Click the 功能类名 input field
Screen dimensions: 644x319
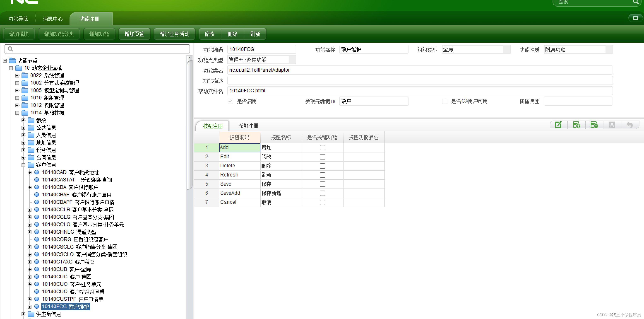[x=420, y=70]
